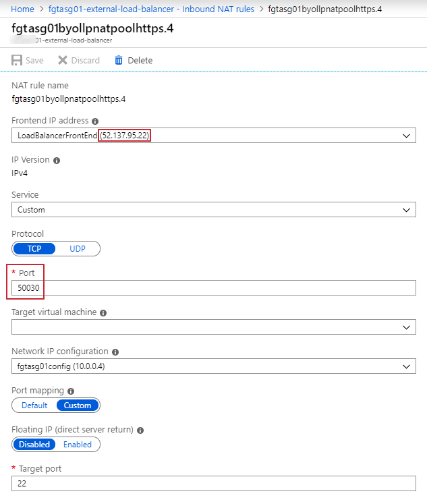Image resolution: width=427 pixels, height=504 pixels.
Task: Click info icon beside Frontend IP address
Action: [x=95, y=121]
